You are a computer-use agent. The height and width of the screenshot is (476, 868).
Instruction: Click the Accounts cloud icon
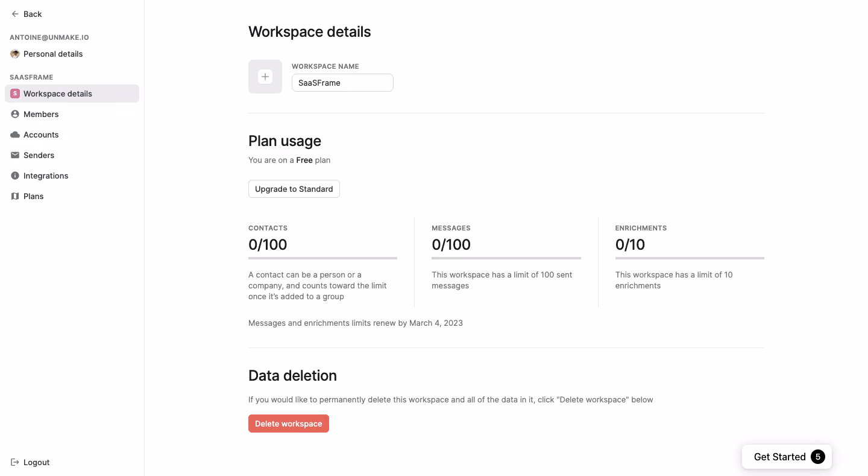(x=15, y=135)
